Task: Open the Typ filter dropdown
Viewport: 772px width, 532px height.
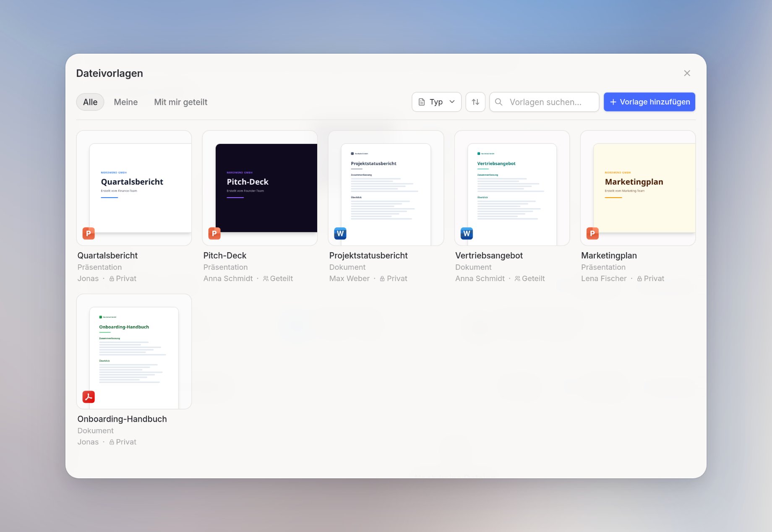Action: click(436, 102)
